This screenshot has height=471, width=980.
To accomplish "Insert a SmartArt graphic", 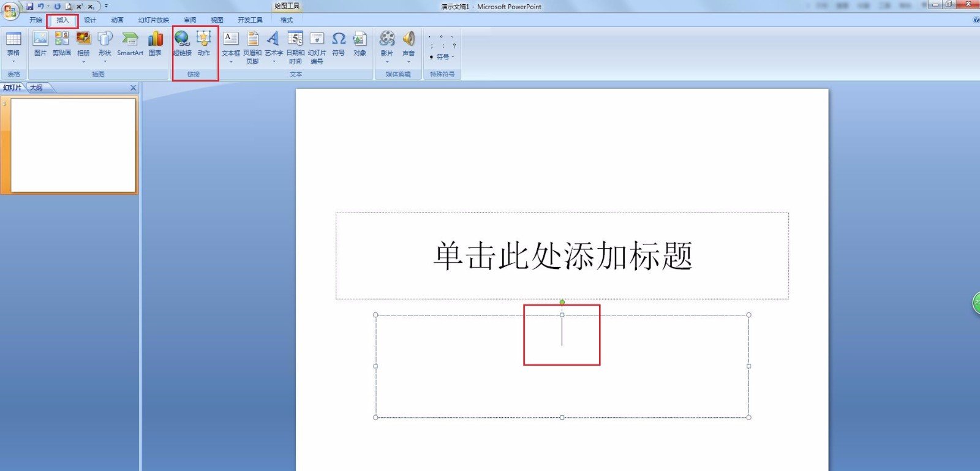I will point(130,43).
